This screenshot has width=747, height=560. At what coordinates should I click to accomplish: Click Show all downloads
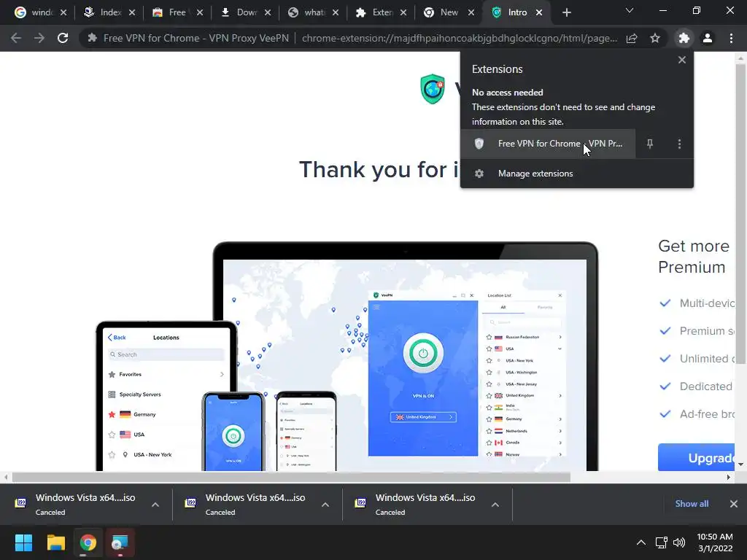tap(692, 504)
